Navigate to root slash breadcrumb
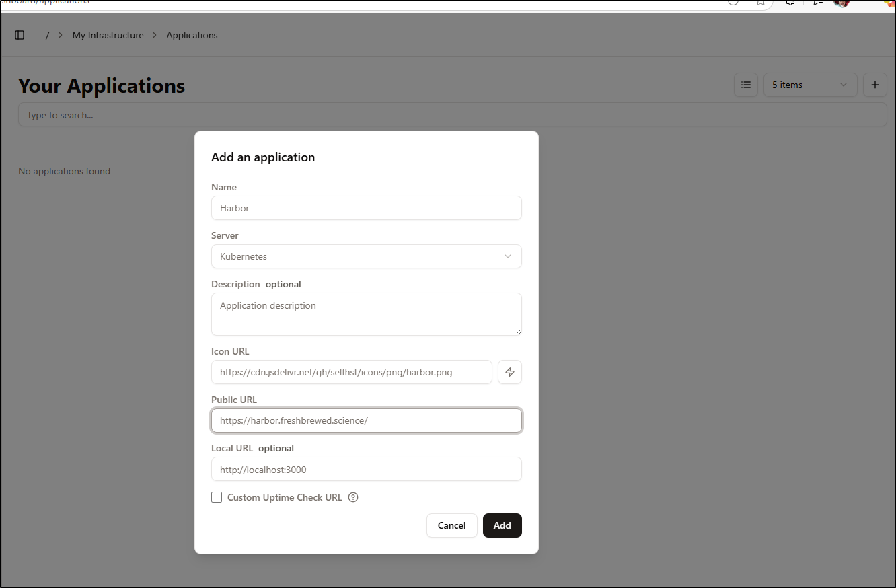Viewport: 896px width, 588px height. pos(47,35)
